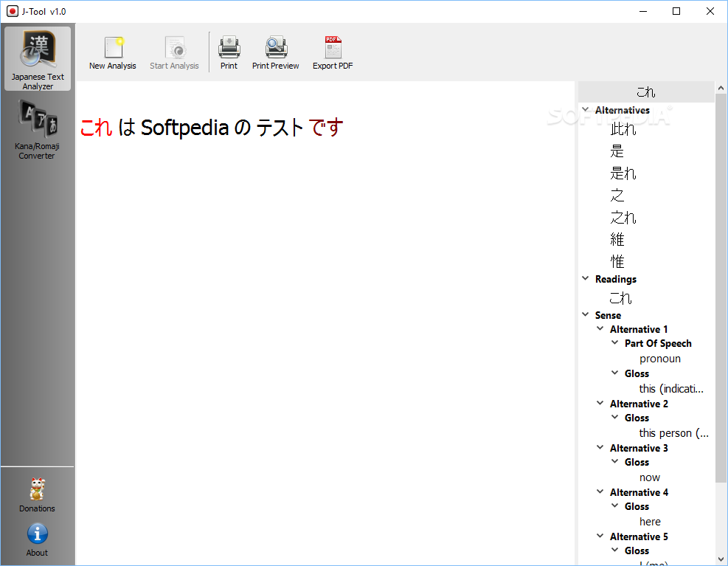This screenshot has width=728, height=566.
Task: Collapse the Gloss node under Alternative 2
Action: [x=615, y=416]
